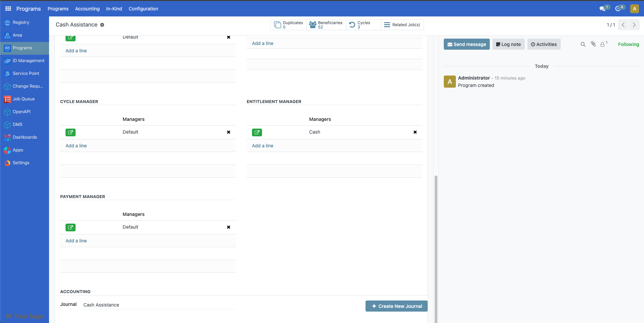Switch to the Accounting menu
The image size is (644, 323).
pos(87,9)
